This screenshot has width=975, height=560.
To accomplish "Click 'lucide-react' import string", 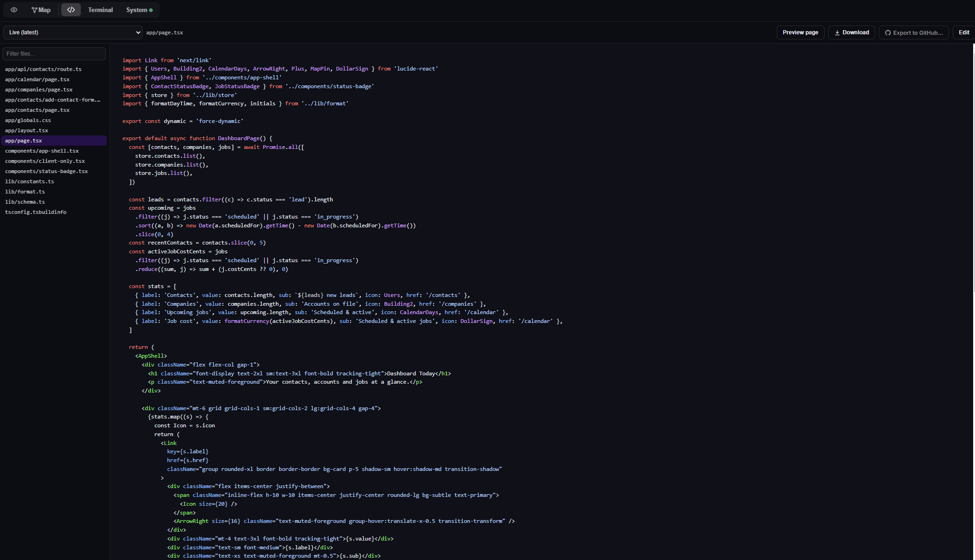I will pos(416,69).
